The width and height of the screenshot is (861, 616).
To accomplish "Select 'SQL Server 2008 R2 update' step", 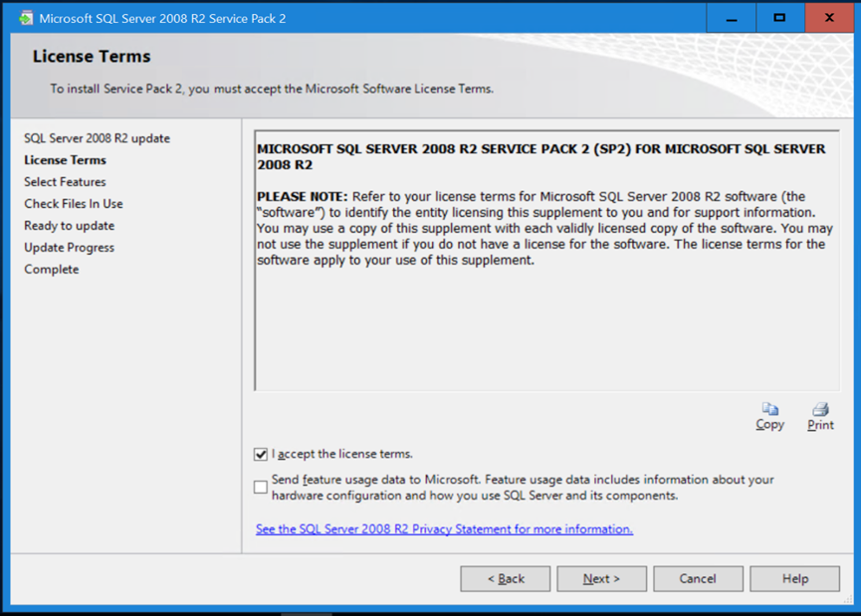I will [x=98, y=138].
